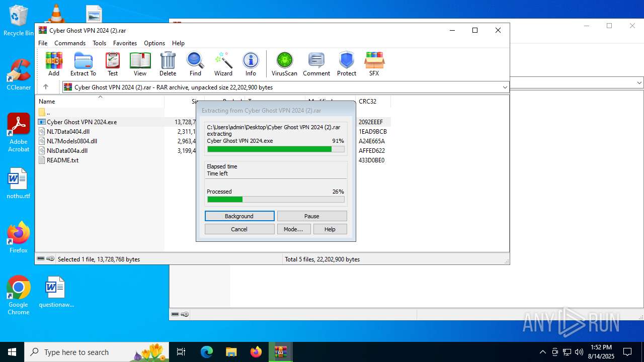Open the File menu
644x362 pixels.
pyautogui.click(x=43, y=43)
